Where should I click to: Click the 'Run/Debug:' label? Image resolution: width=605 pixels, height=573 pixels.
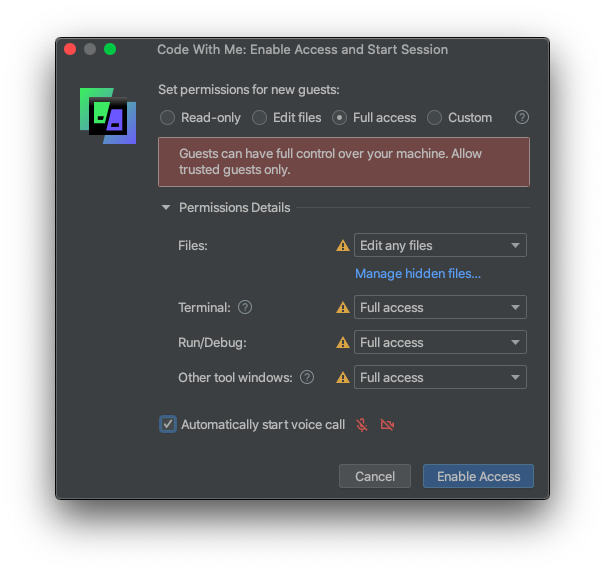coord(212,343)
